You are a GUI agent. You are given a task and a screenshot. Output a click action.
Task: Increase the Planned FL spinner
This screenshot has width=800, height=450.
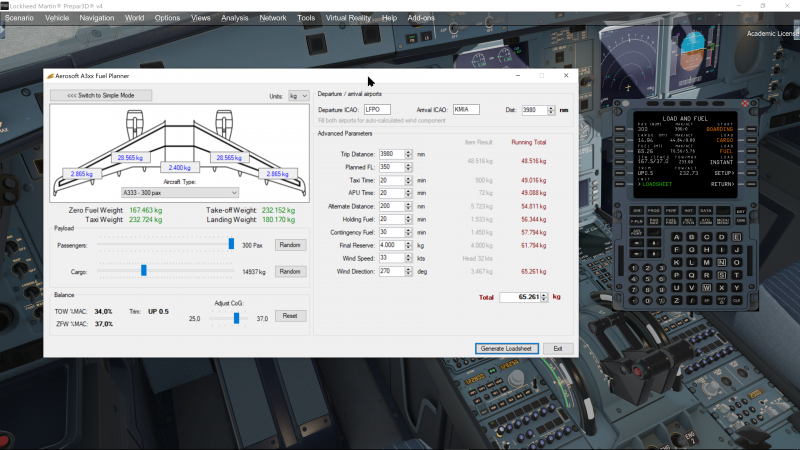(408, 165)
